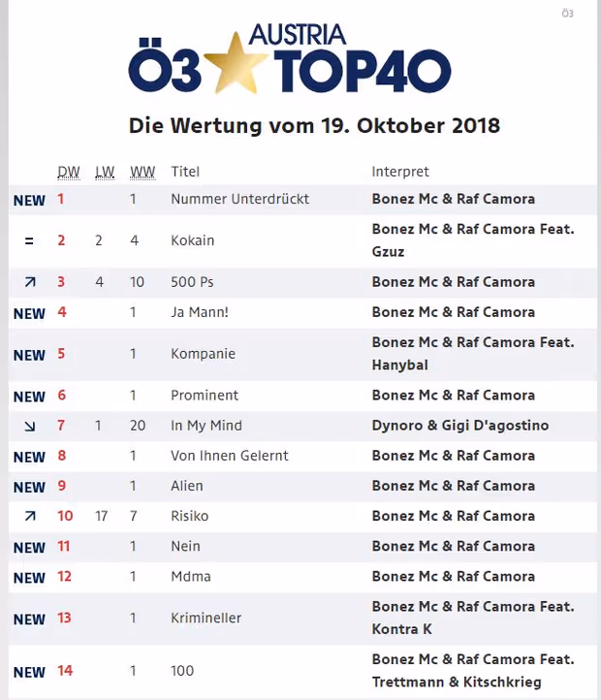
Task: Click the DW column header abbreviation
Action: (69, 172)
